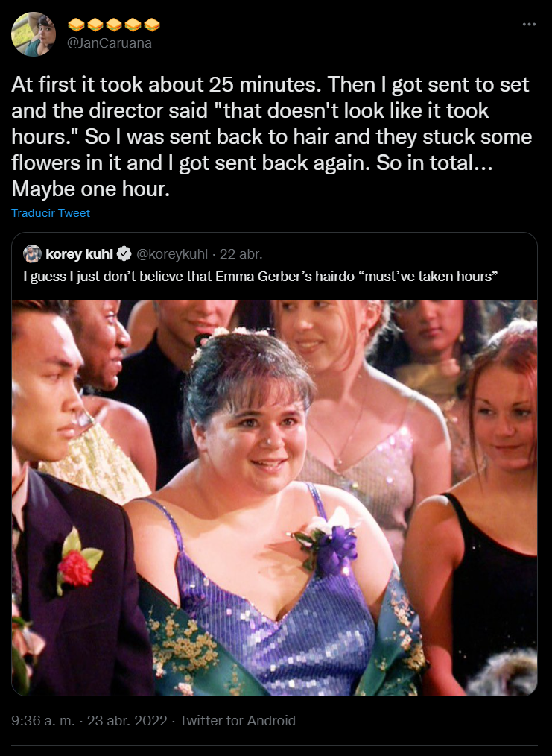The height and width of the screenshot is (756, 552).
Task: Enlarge the quoted tweet's prom photo
Action: 275,497
